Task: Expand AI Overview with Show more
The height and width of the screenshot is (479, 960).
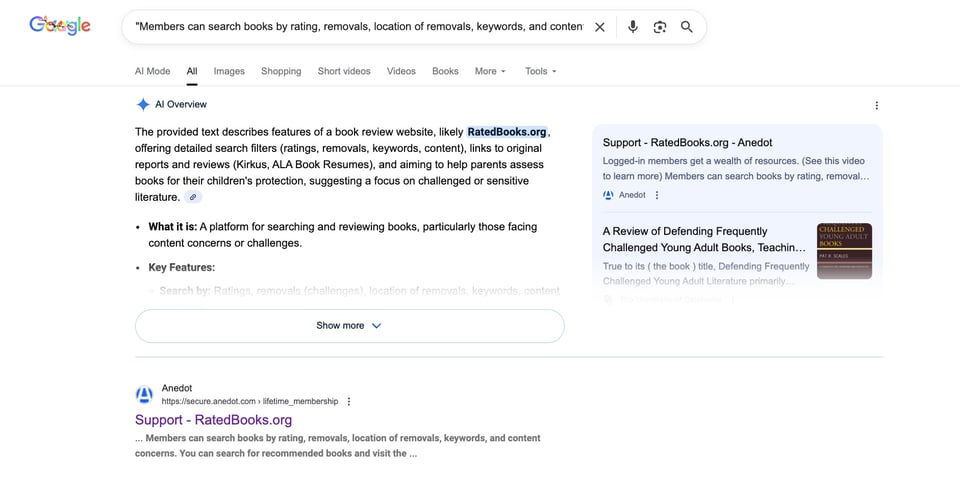Action: [x=350, y=326]
